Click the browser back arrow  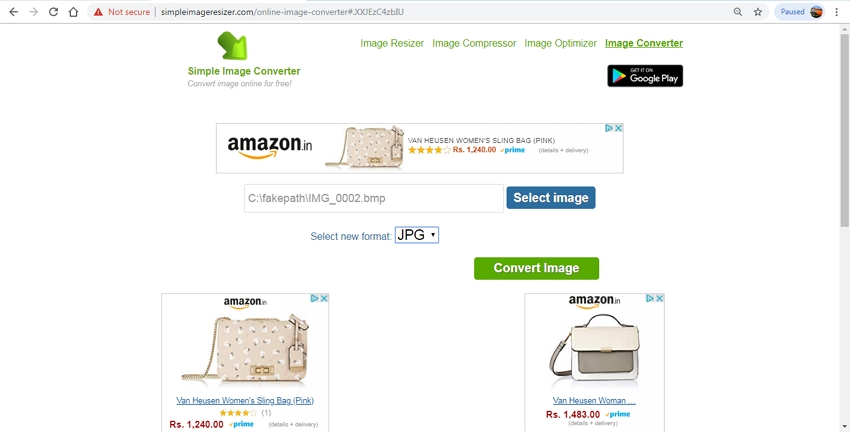pos(14,11)
